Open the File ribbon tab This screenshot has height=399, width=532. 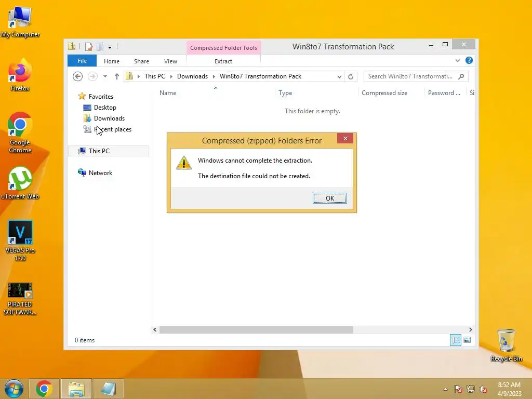tap(82, 61)
